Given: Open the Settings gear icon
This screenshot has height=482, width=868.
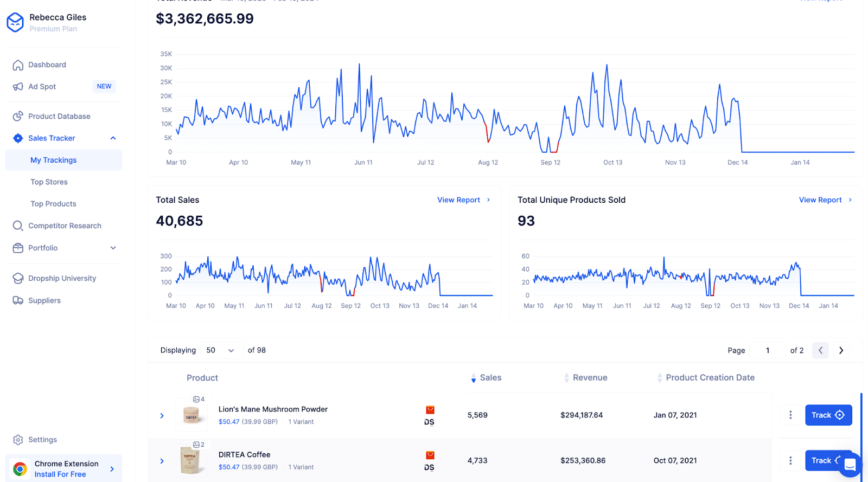Looking at the screenshot, I should pos(18,440).
